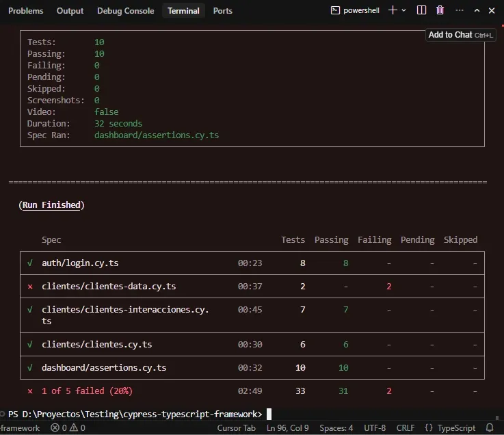Expand the launch profile dropdown chevron
Viewport: 504px width, 435px height.
[403, 10]
